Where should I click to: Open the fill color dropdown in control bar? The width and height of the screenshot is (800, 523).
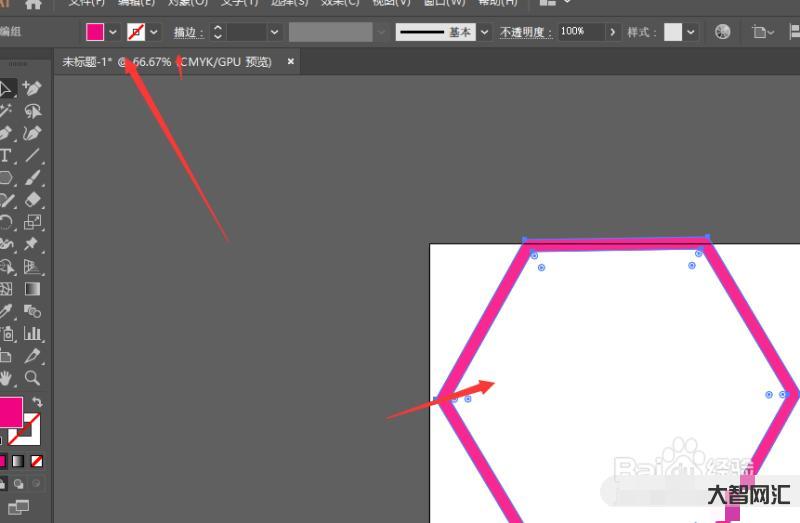point(113,32)
